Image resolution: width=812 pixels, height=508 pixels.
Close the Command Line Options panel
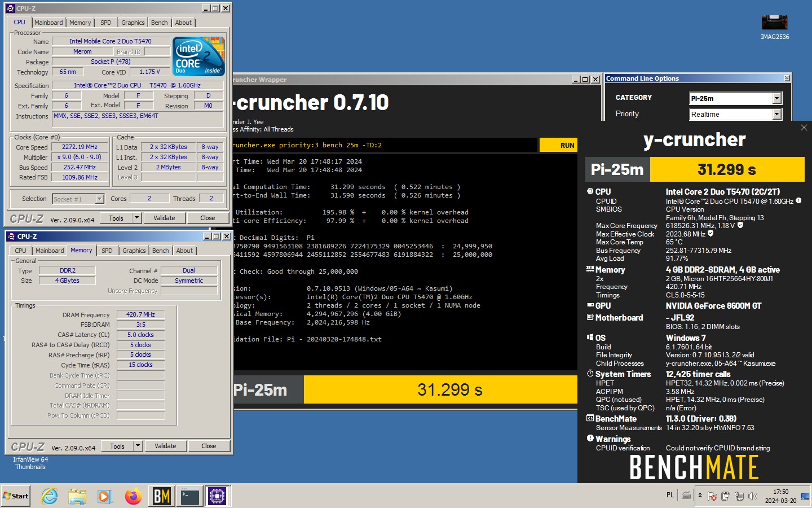(787, 78)
